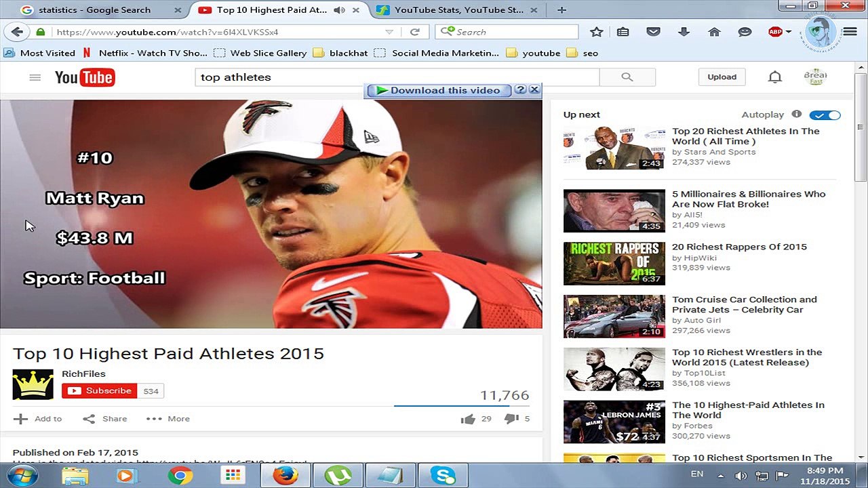Open the taskbar clock showing 8:49 PM
Viewport: 868px width, 488px height.
pos(826,476)
